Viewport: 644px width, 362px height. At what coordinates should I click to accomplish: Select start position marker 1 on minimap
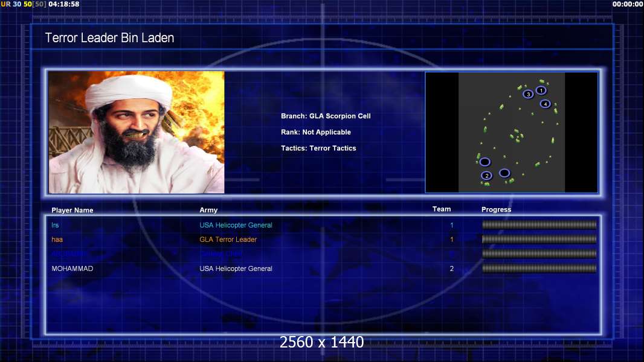click(541, 90)
